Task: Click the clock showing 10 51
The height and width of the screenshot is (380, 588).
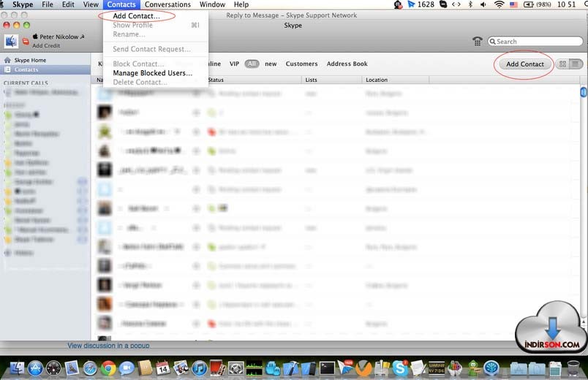Action: (566, 4)
